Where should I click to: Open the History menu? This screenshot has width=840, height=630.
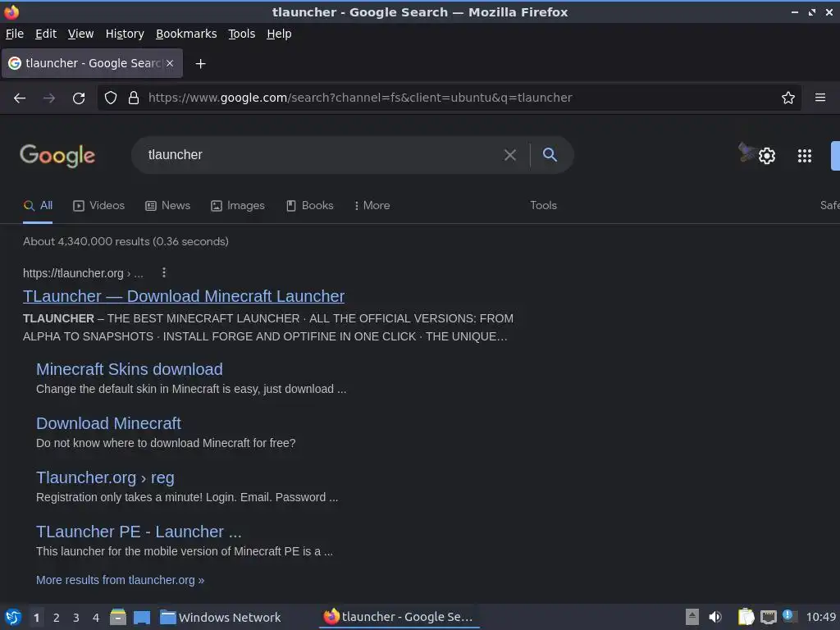coord(125,34)
